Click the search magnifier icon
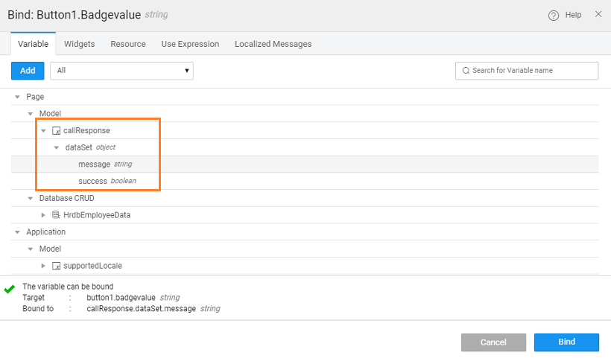Image resolution: width=611 pixels, height=364 pixels. coord(466,71)
